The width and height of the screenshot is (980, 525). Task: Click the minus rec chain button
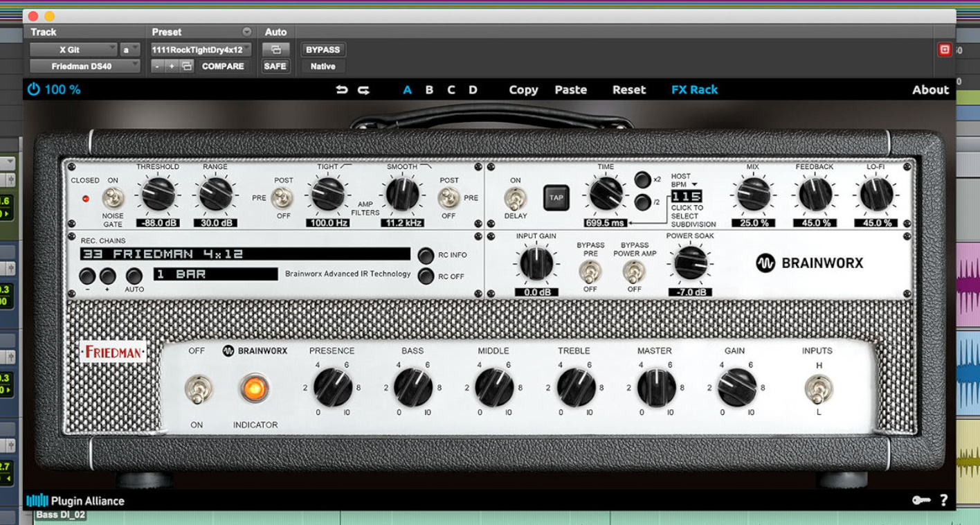click(87, 276)
